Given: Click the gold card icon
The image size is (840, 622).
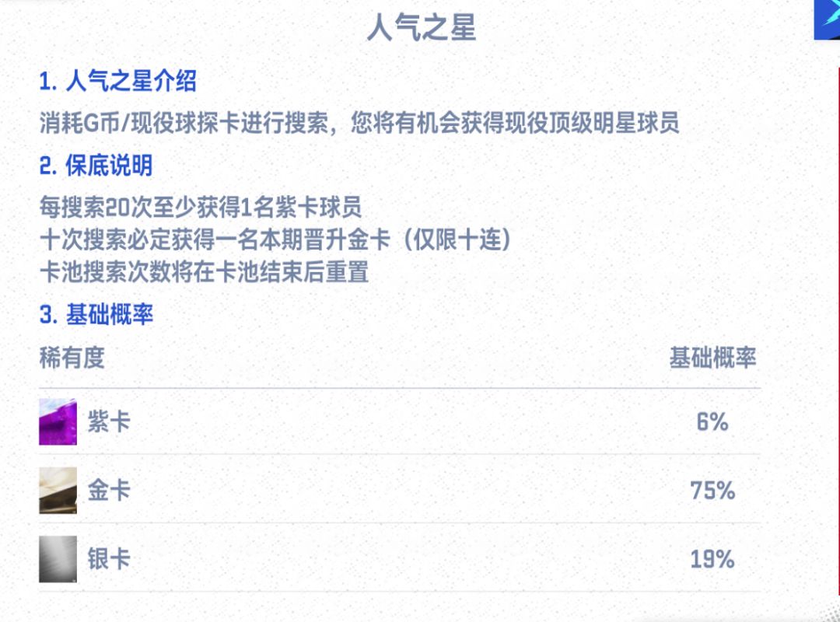Looking at the screenshot, I should (58, 491).
